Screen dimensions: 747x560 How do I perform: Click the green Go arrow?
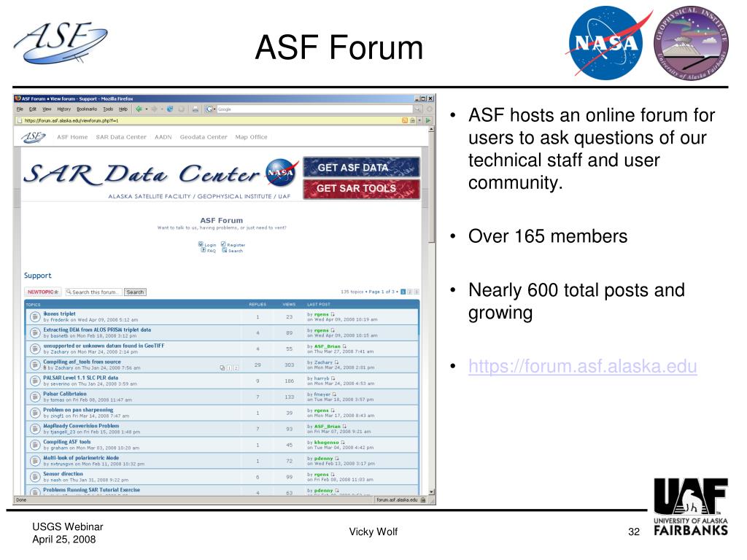[x=427, y=120]
